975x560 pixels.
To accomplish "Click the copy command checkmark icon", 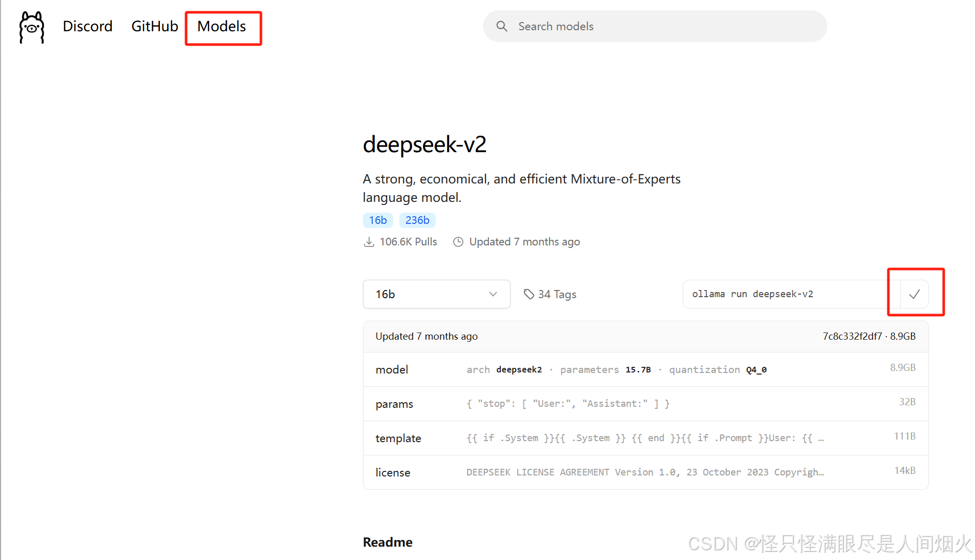I will 915,294.
